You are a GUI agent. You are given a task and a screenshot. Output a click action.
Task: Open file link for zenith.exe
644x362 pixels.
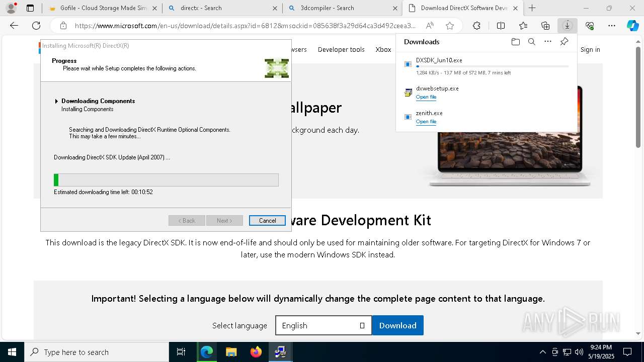426,122
